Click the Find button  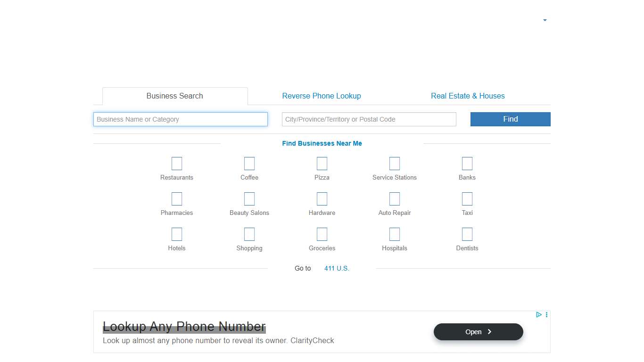click(x=510, y=119)
